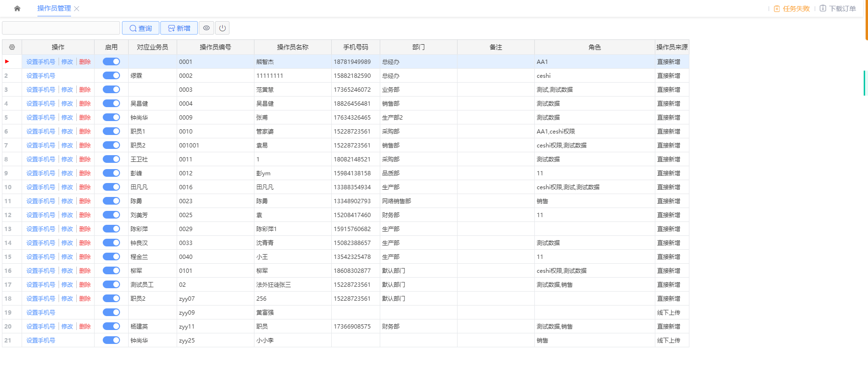Image resolution: width=868 pixels, height=367 pixels.
Task: Toggle the 启用 switch for operator 0001
Action: 111,61
